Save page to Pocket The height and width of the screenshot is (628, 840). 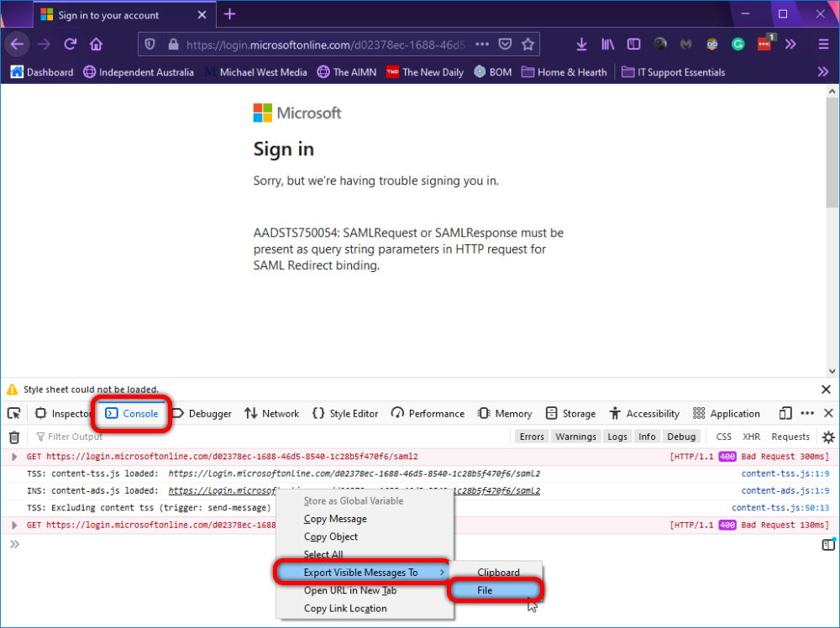click(505, 44)
